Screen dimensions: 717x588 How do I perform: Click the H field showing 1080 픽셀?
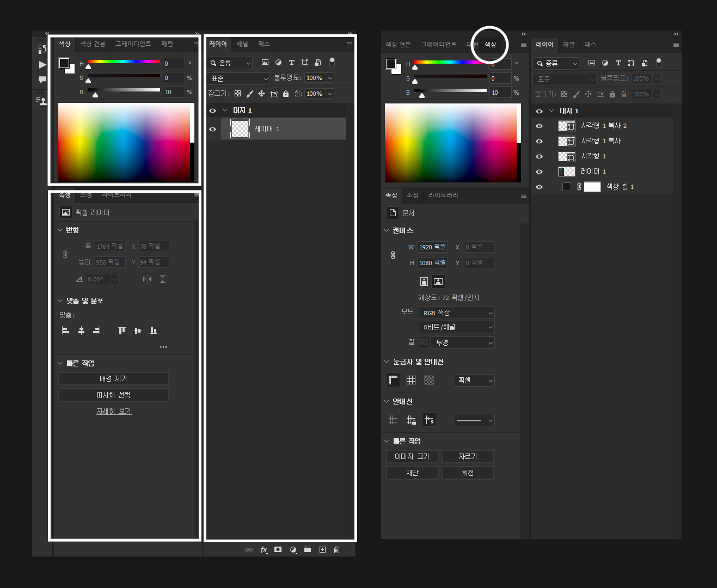click(x=433, y=263)
